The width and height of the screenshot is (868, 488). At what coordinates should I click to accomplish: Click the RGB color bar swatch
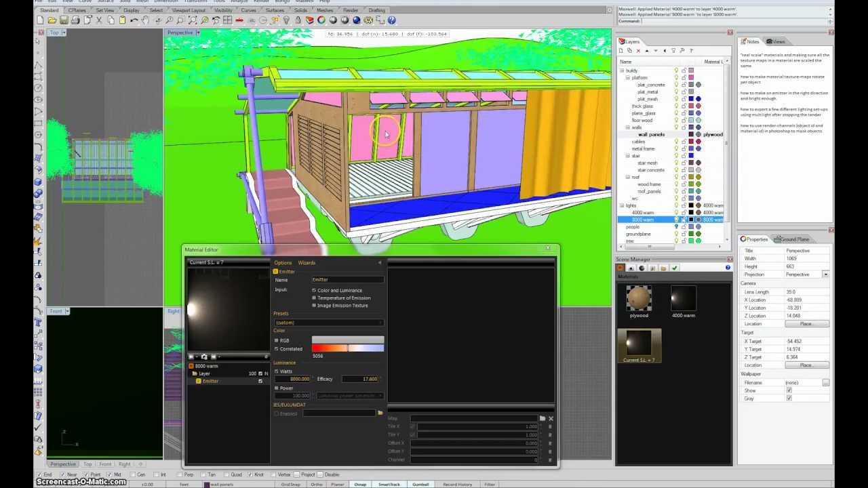tap(348, 340)
